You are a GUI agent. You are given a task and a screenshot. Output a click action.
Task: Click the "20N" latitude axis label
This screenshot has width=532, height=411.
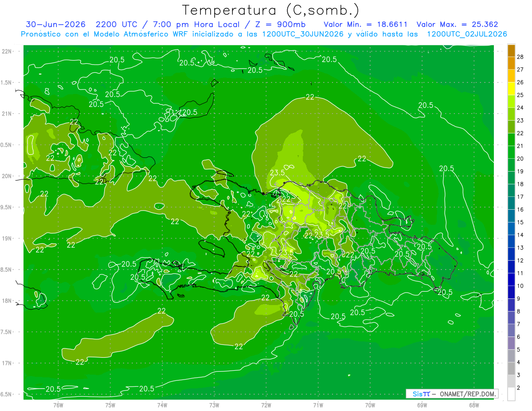pyautogui.click(x=7, y=176)
